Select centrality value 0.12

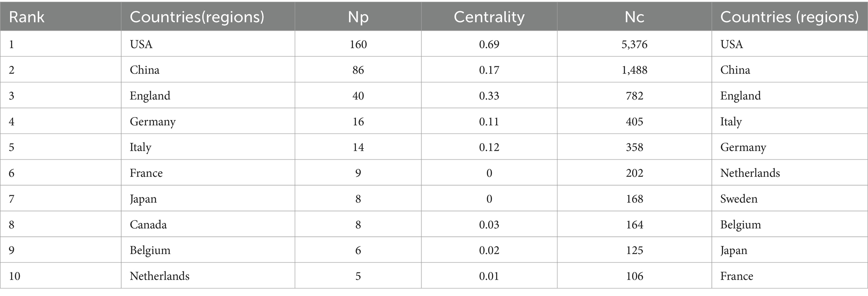click(489, 147)
